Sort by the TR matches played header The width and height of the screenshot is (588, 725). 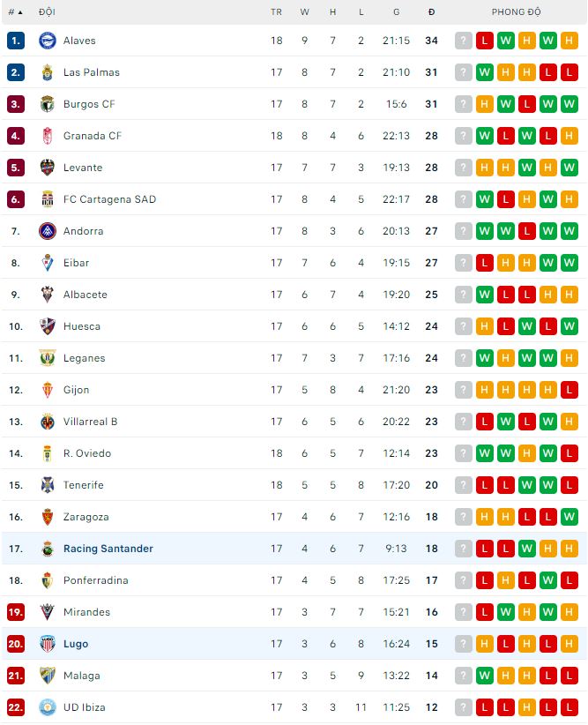pos(277,12)
